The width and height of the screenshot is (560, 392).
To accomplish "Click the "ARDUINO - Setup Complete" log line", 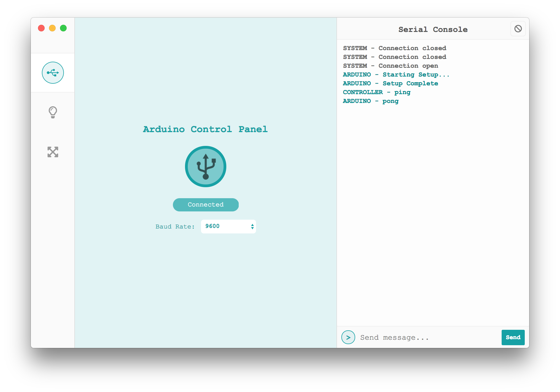I will [x=390, y=83].
